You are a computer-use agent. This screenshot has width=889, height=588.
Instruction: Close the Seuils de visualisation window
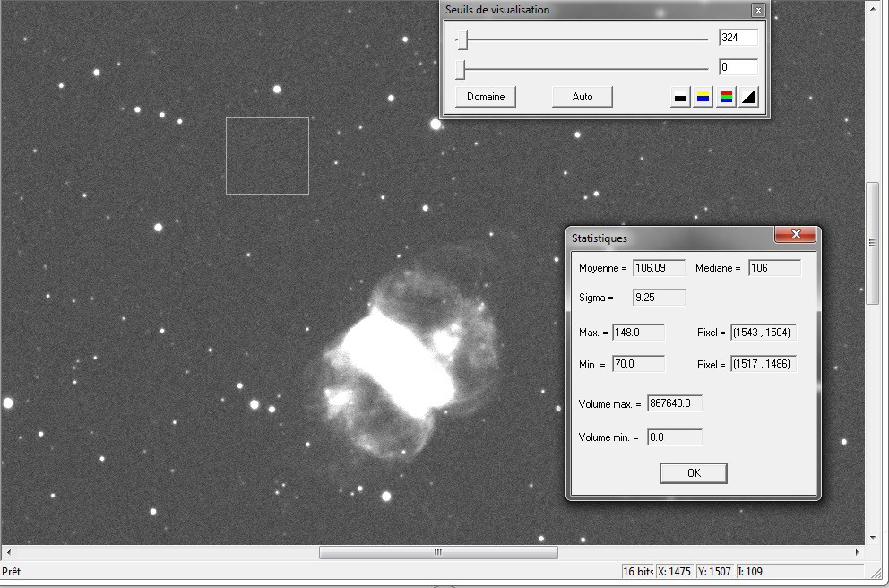[x=758, y=10]
